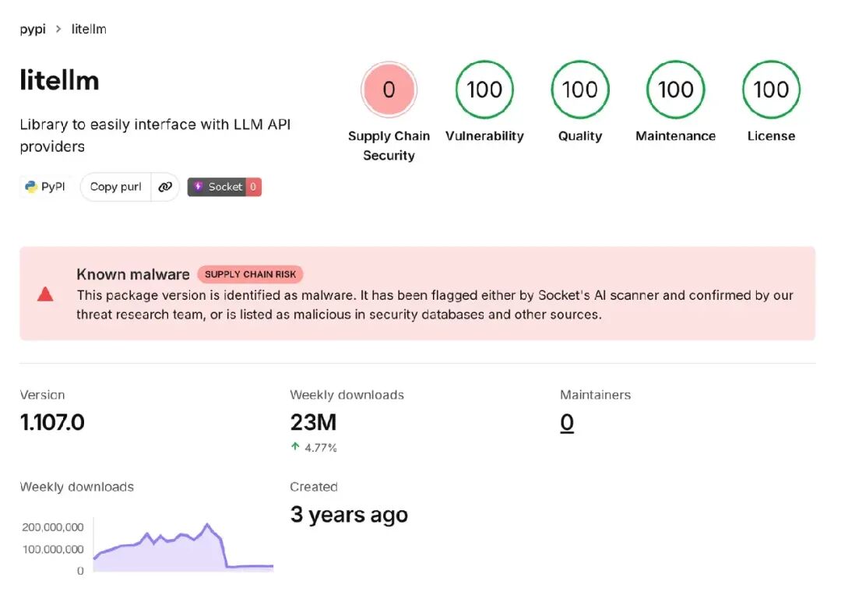Click the breadcrumb chevron separator
The height and width of the screenshot is (616, 841).
coord(58,29)
